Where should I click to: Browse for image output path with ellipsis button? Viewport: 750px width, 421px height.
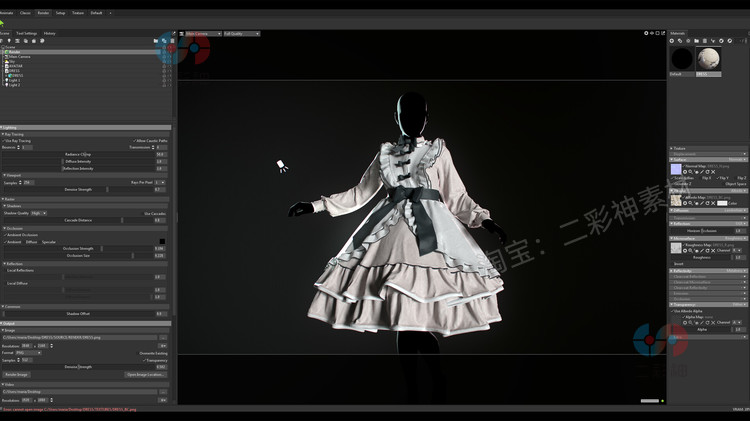[163, 338]
